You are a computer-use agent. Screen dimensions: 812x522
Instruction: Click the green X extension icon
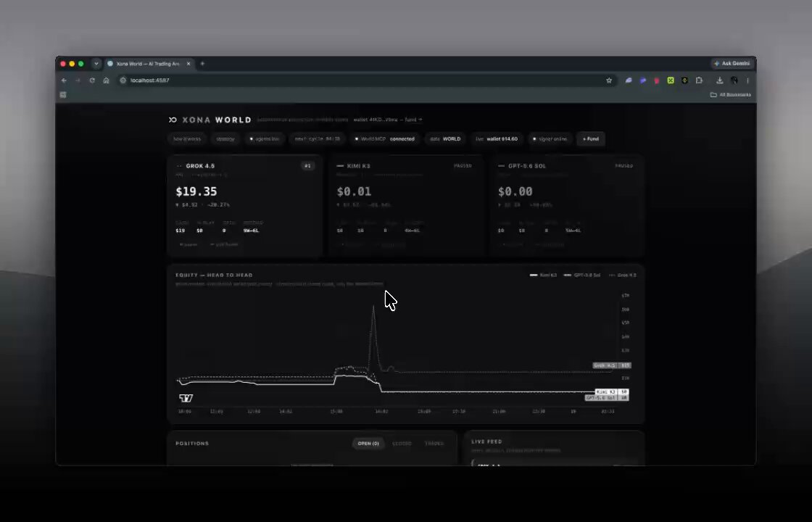click(671, 80)
